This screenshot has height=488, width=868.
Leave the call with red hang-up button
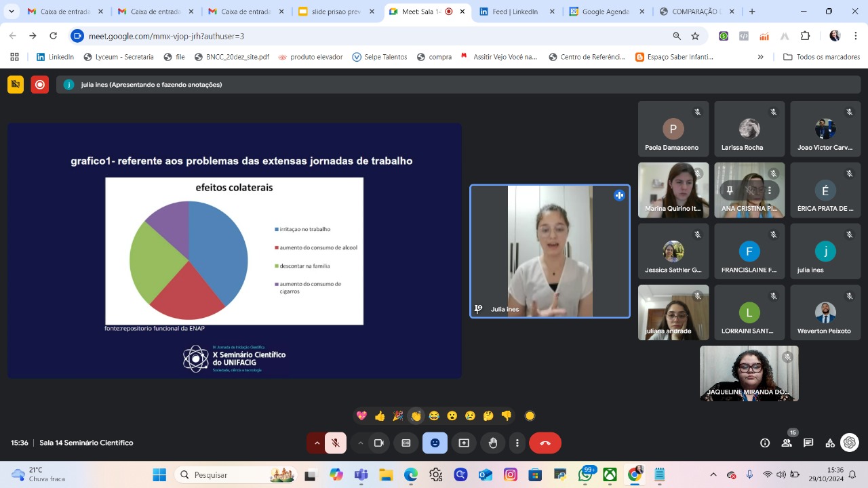[545, 443]
